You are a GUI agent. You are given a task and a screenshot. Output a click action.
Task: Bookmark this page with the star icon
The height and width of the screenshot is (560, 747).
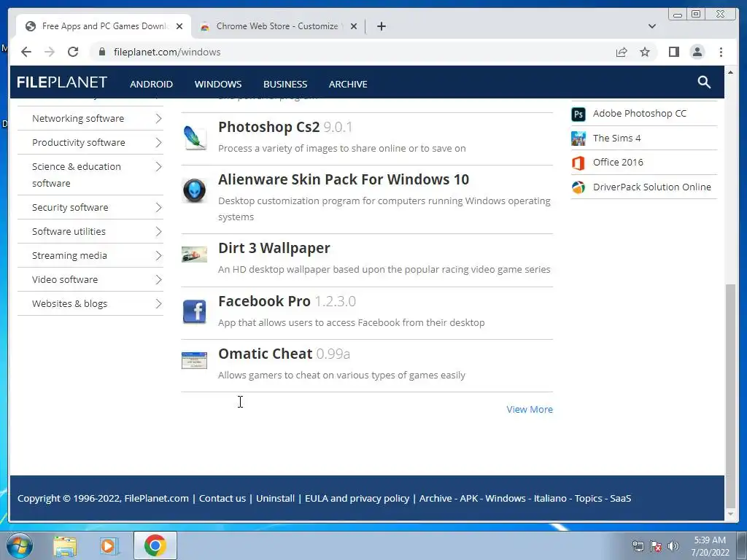[x=645, y=52]
